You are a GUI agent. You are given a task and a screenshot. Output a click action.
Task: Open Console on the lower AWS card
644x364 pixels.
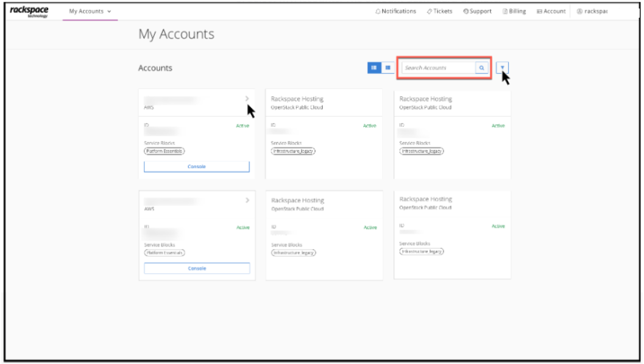(197, 268)
